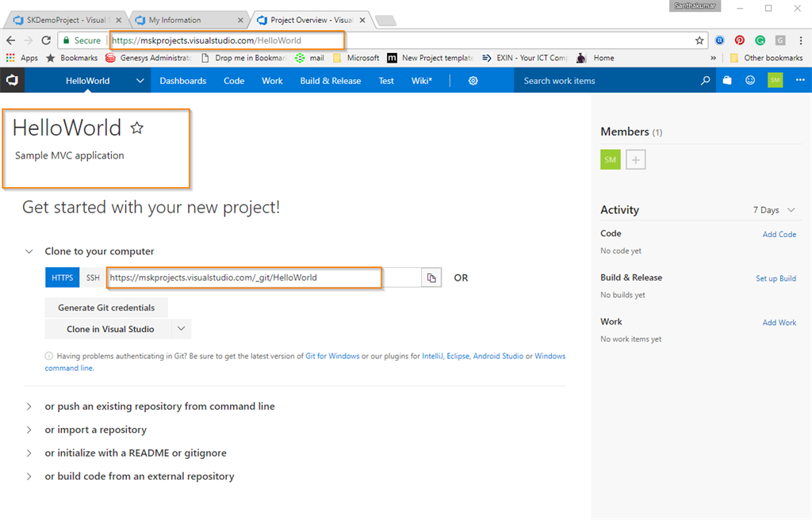The width and height of the screenshot is (812, 520).
Task: Expand initialize with README or gitignore
Action: [x=29, y=453]
